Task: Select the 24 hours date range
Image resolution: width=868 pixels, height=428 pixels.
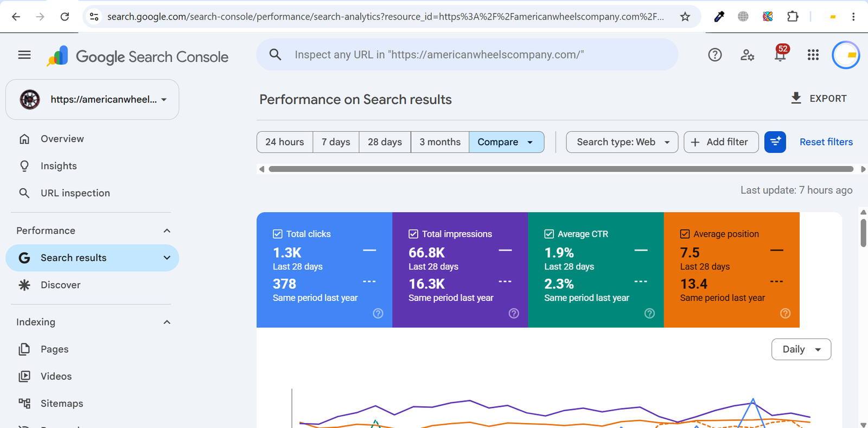Action: (285, 142)
